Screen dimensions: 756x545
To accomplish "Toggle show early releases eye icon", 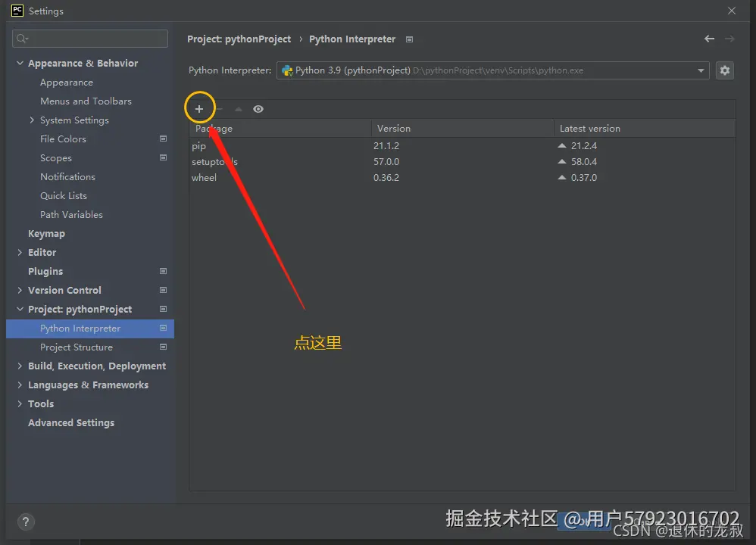I will [258, 109].
